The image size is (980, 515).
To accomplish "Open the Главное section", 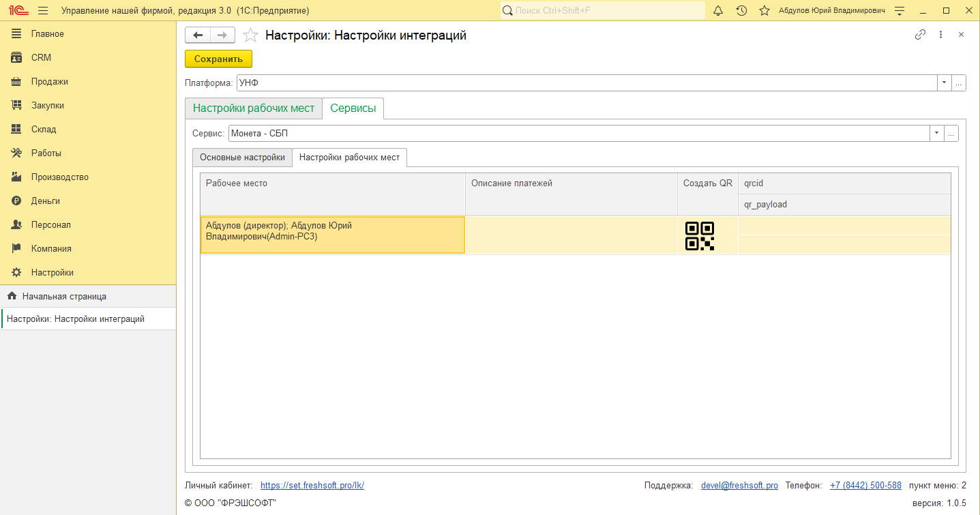I will click(47, 34).
